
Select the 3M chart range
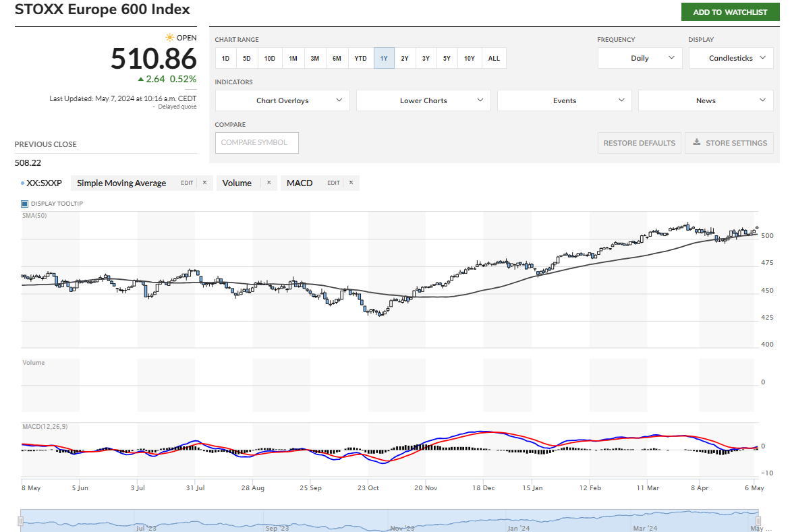tap(314, 59)
